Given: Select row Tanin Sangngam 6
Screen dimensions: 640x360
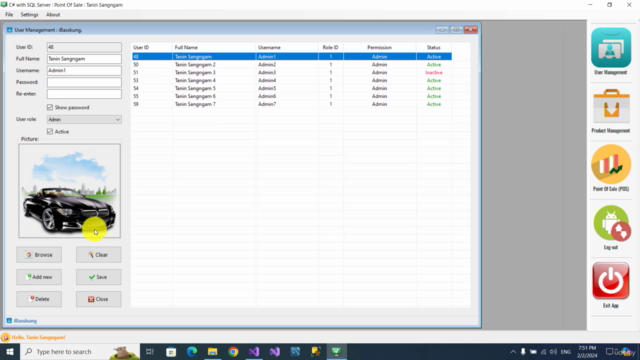Looking at the screenshot, I should point(291,96).
